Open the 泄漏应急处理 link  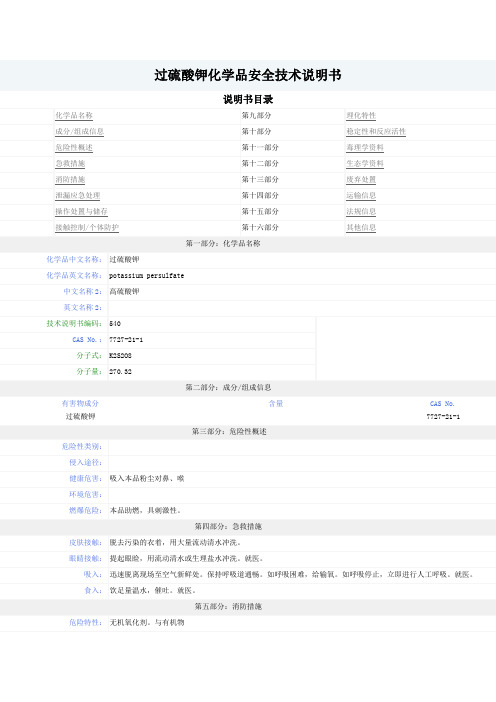(x=78, y=196)
